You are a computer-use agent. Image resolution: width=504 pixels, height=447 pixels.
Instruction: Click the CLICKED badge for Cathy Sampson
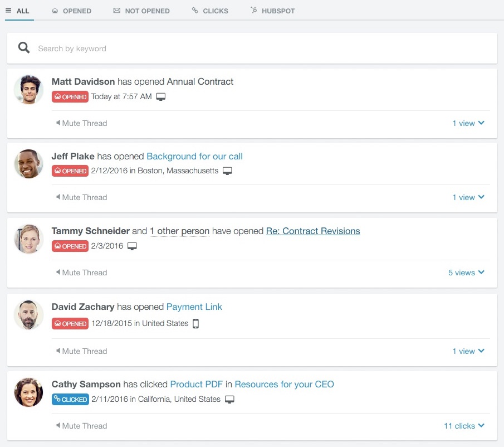[x=70, y=400]
